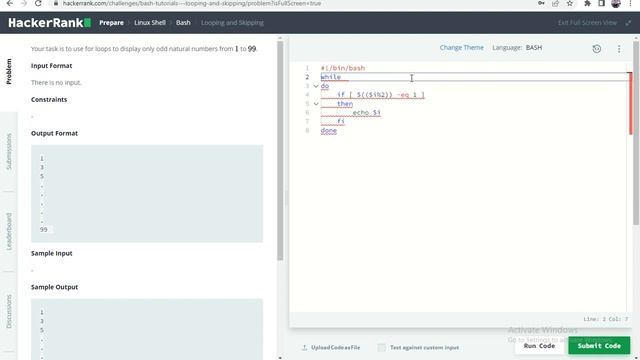
Task: Click the 'Constraints' heading
Action: point(49,100)
